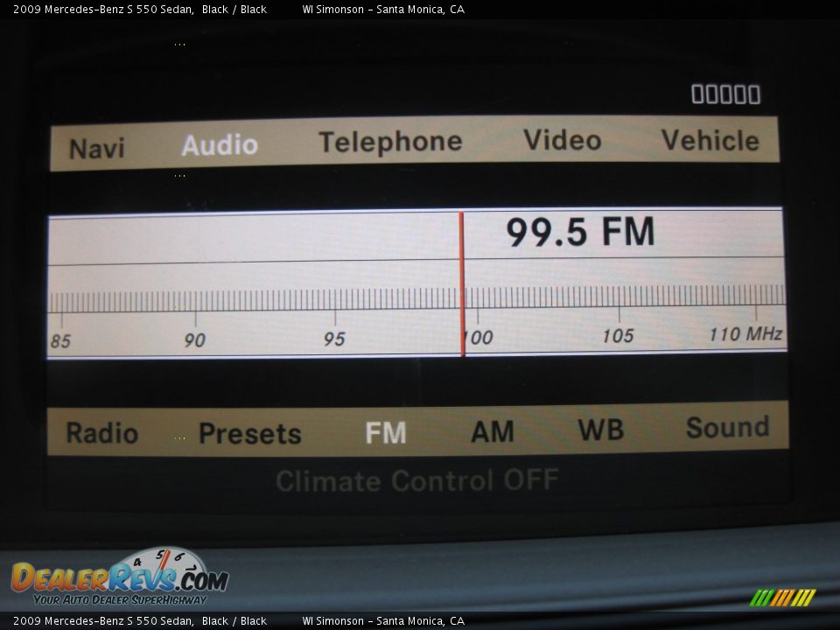
Task: Click the Climate Control OFF status text
Action: coord(417,480)
